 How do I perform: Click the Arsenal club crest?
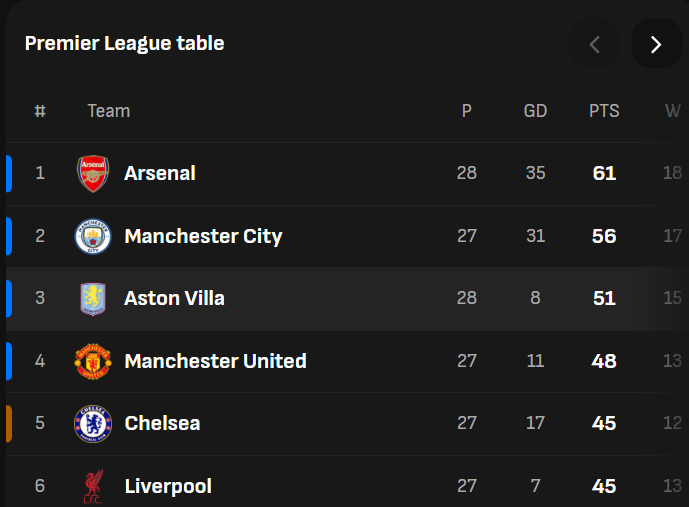click(93, 174)
